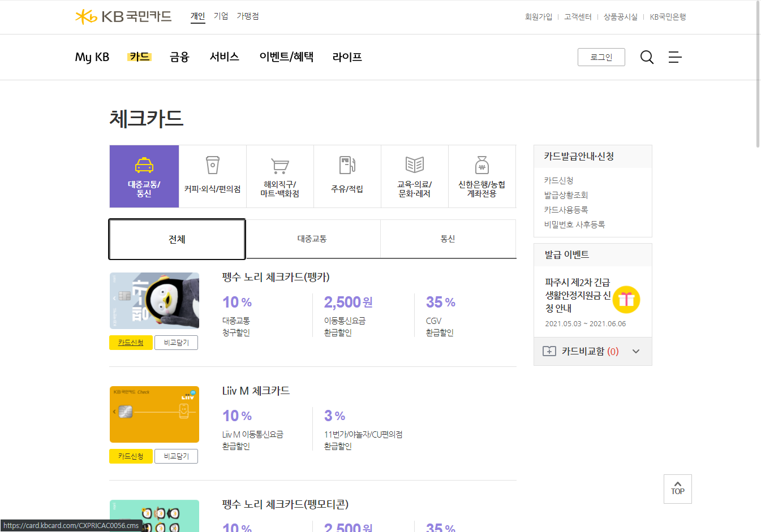Screen dimensions: 761x532
Task: Open 고객센터 link
Action: 578,17
